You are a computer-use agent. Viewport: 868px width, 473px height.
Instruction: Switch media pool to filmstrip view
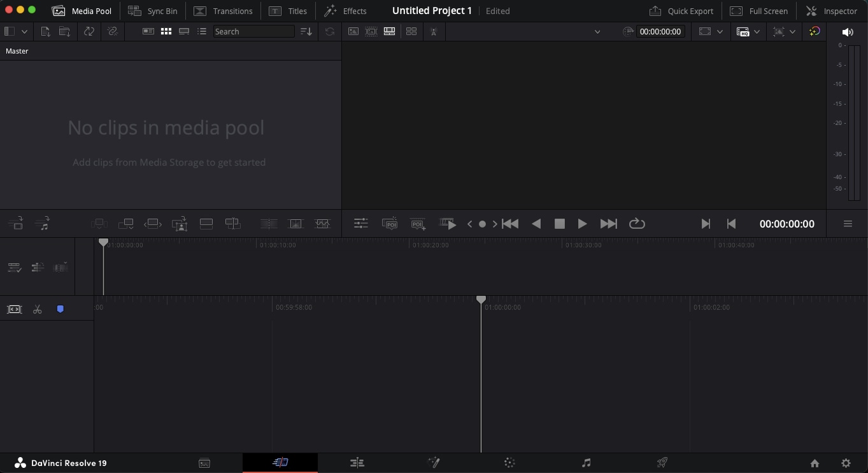point(184,31)
